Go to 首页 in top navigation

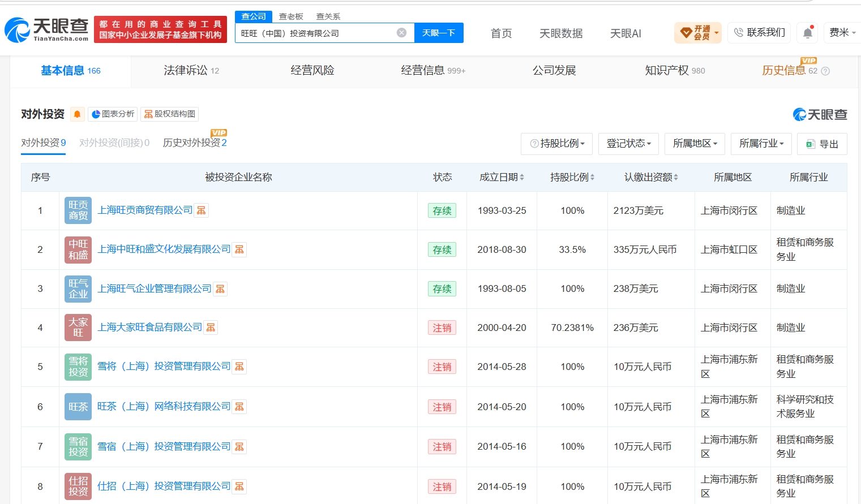point(501,33)
